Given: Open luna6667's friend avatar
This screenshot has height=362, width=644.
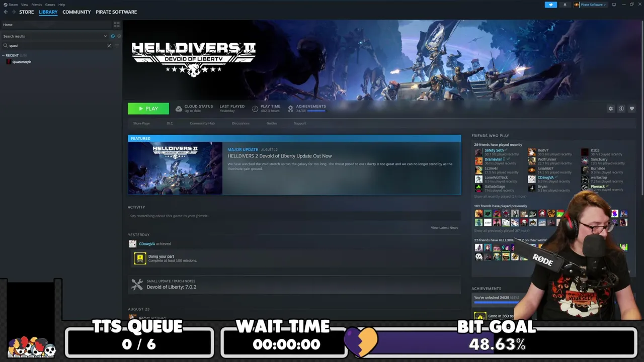Looking at the screenshot, I should [532, 170].
